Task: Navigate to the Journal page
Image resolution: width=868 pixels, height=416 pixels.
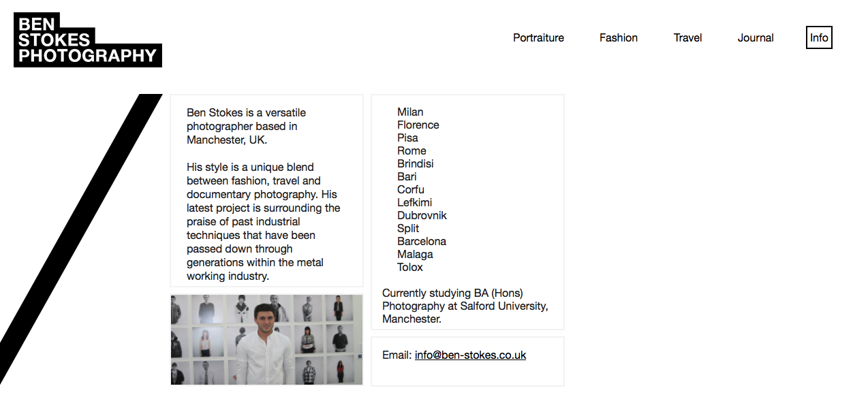Action: [755, 38]
